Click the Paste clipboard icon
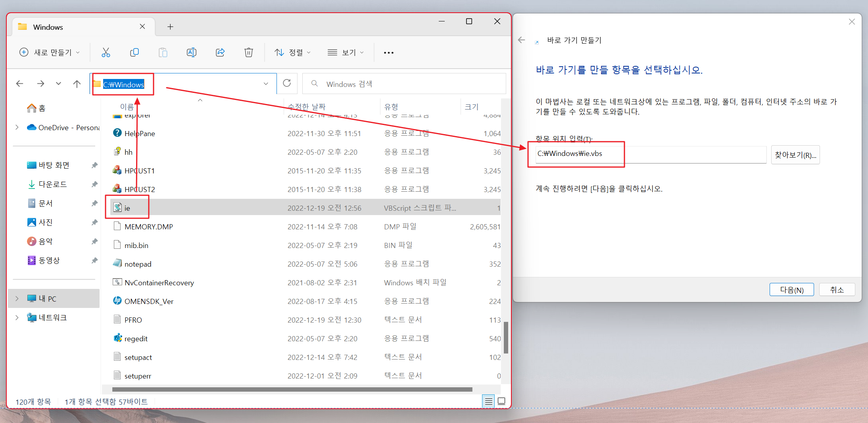 click(163, 52)
